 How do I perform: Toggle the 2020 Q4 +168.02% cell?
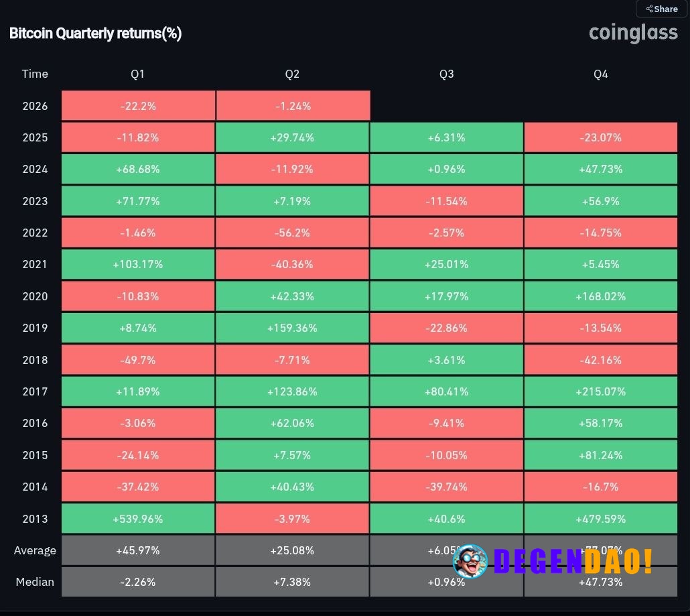(x=600, y=296)
